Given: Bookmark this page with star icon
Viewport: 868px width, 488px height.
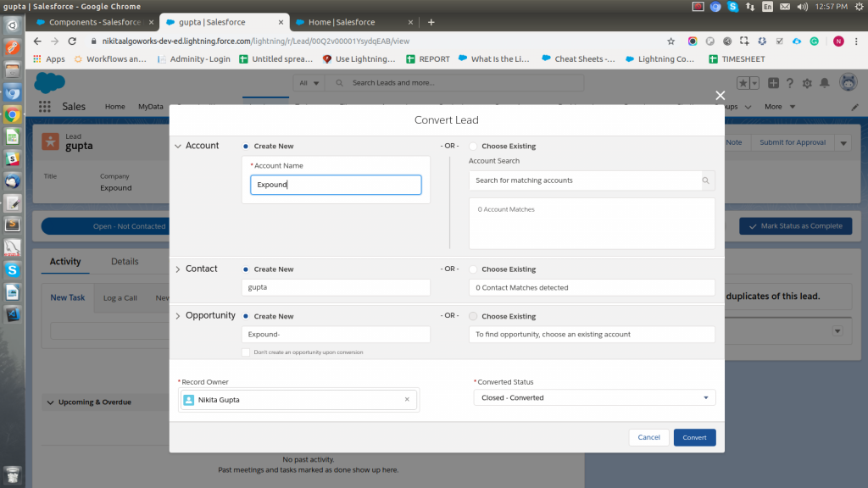Looking at the screenshot, I should pos(670,41).
